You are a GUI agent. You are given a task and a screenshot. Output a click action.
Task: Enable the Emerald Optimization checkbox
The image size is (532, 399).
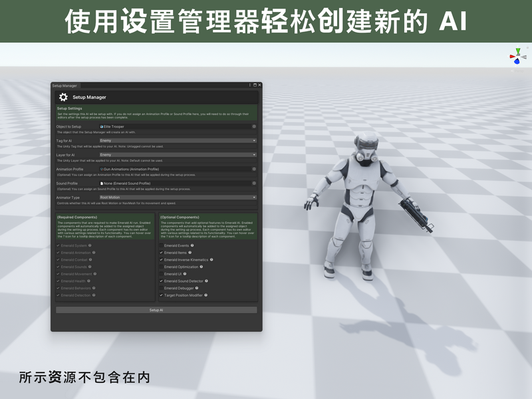tap(162, 267)
